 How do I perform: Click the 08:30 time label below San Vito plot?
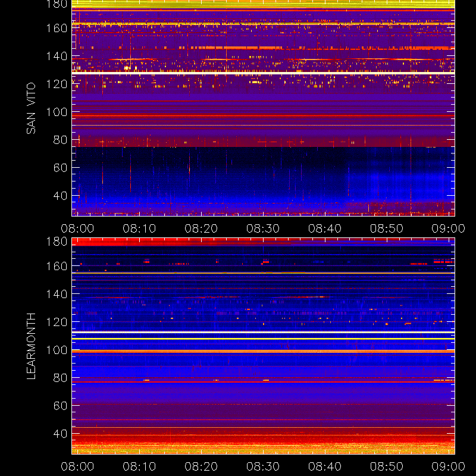pyautogui.click(x=263, y=228)
